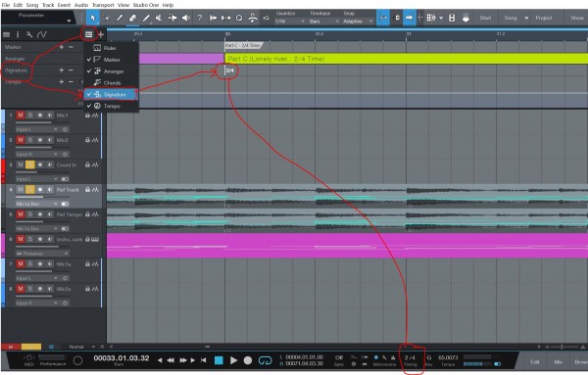
Task: Open the Timebase Bars dropdown
Action: (x=324, y=22)
